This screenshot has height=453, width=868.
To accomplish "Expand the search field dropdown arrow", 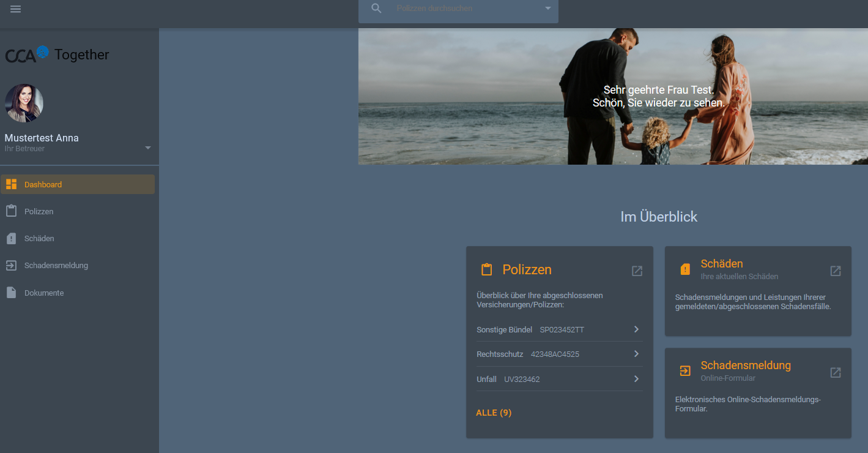I will 548,9.
